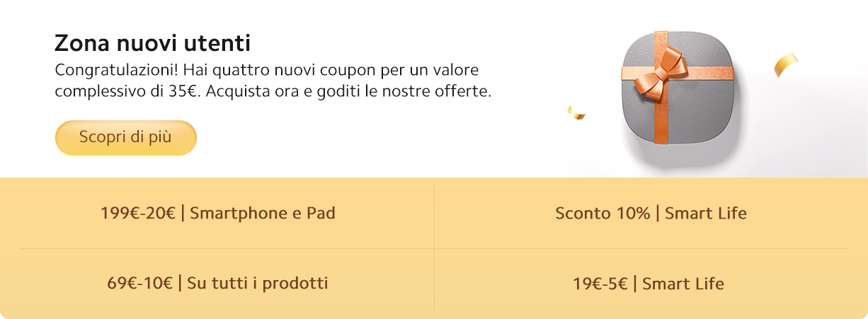Click the Scopri di più button
Image resolution: width=868 pixels, height=319 pixels.
click(x=125, y=137)
